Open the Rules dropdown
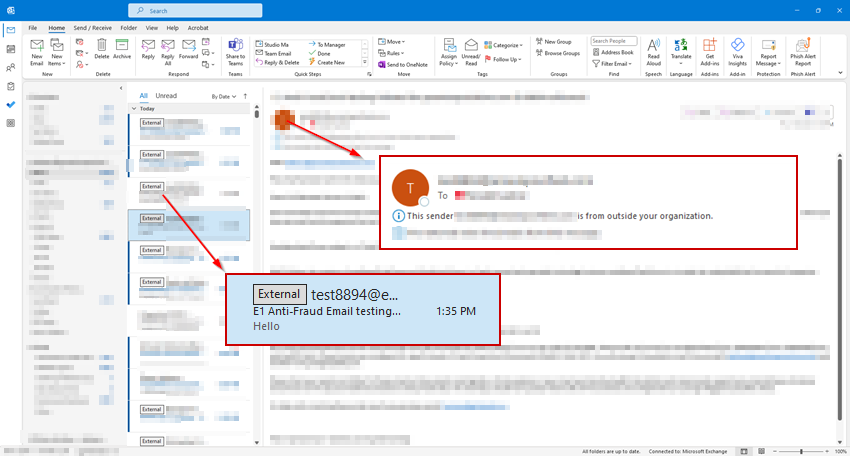Screen dimensions: 850x456 click(391, 53)
